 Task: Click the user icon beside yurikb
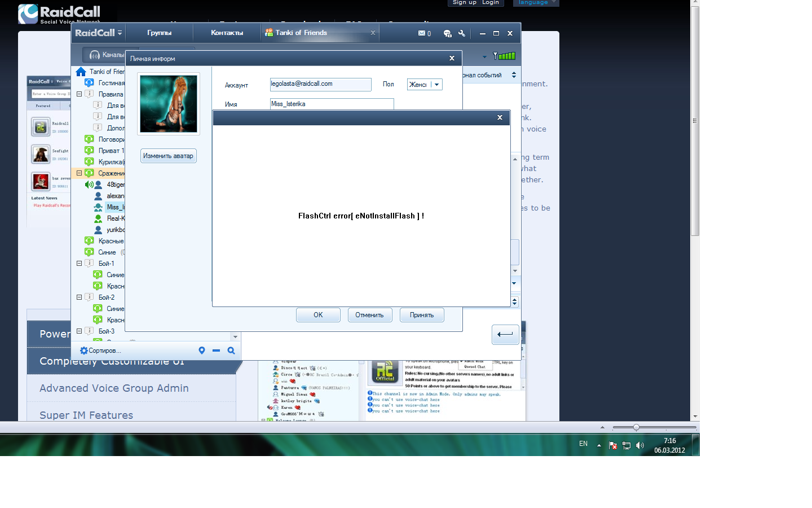pos(98,230)
